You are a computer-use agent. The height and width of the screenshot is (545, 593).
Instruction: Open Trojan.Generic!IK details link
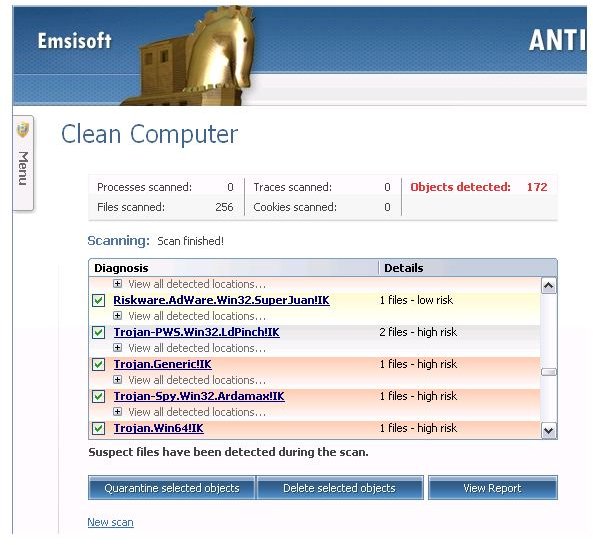[163, 364]
